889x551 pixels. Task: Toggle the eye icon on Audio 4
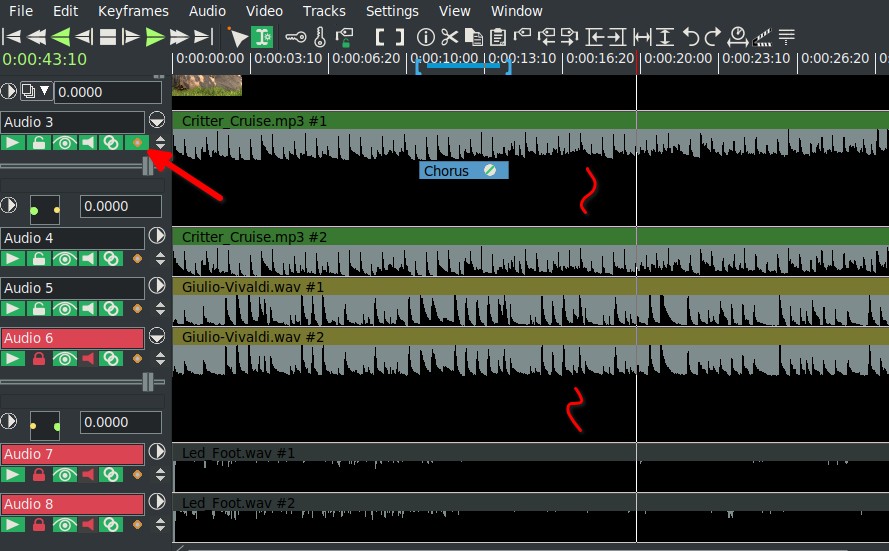[x=64, y=259]
